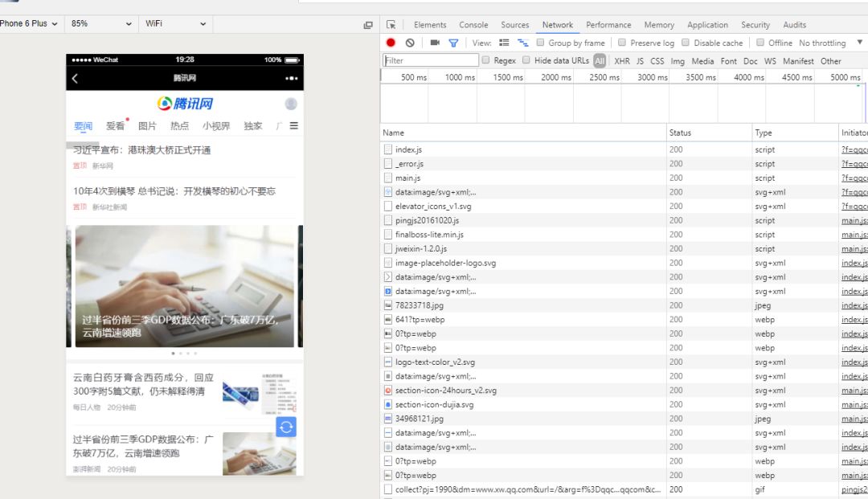Sort by the Status column header
Screen dimensions: 868x499
pyautogui.click(x=709, y=133)
